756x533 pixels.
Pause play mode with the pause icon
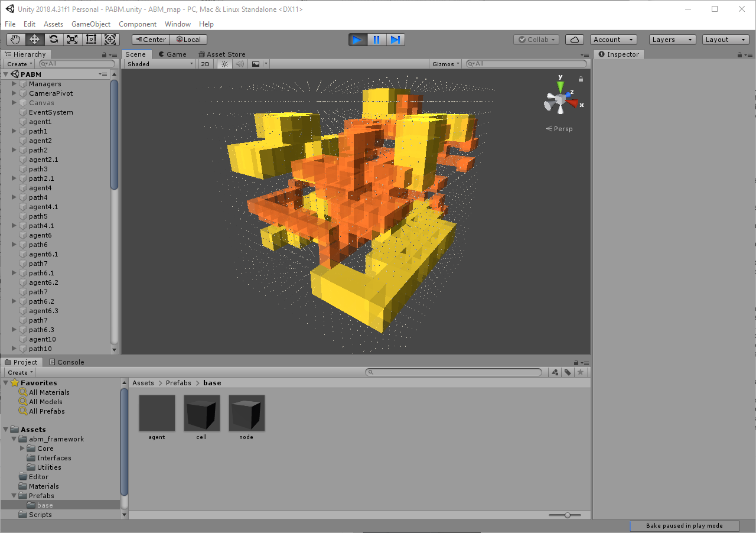[x=376, y=39]
